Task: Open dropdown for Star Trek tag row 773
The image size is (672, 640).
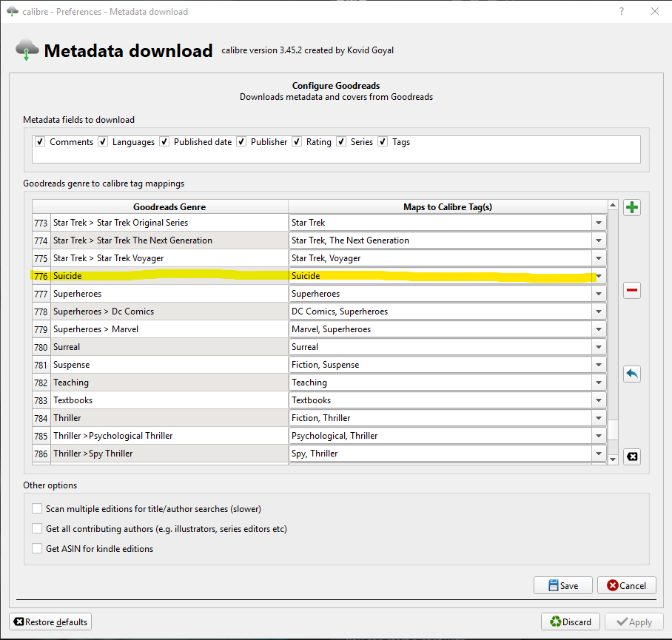Action: coord(599,223)
